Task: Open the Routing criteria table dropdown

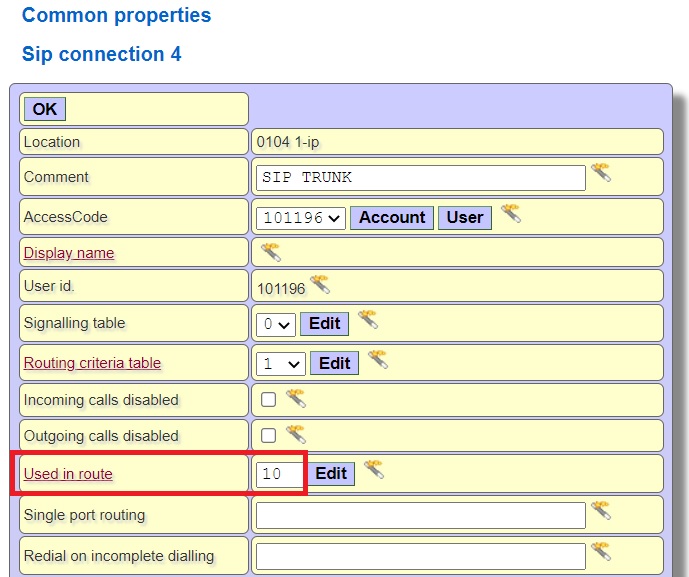Action: pyautogui.click(x=281, y=364)
